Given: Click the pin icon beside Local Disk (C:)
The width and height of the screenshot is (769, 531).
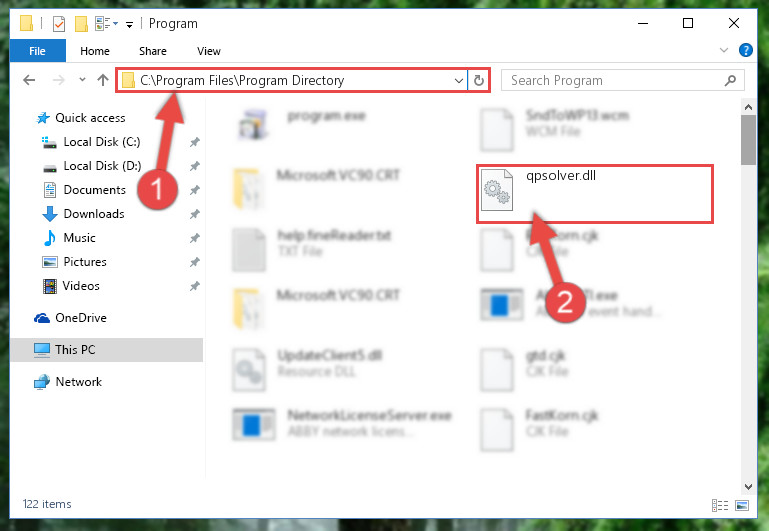Looking at the screenshot, I should (195, 142).
